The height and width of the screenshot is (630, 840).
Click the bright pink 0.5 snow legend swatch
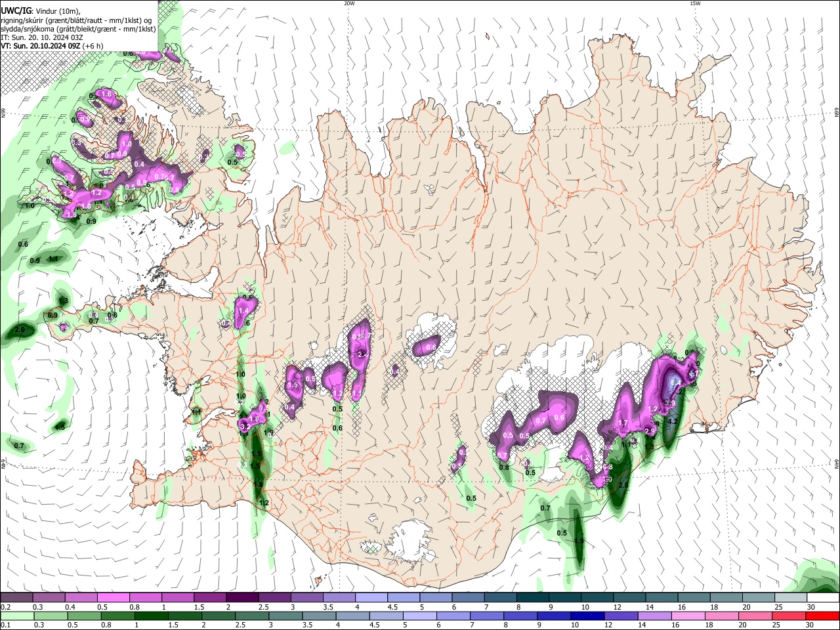(113, 598)
